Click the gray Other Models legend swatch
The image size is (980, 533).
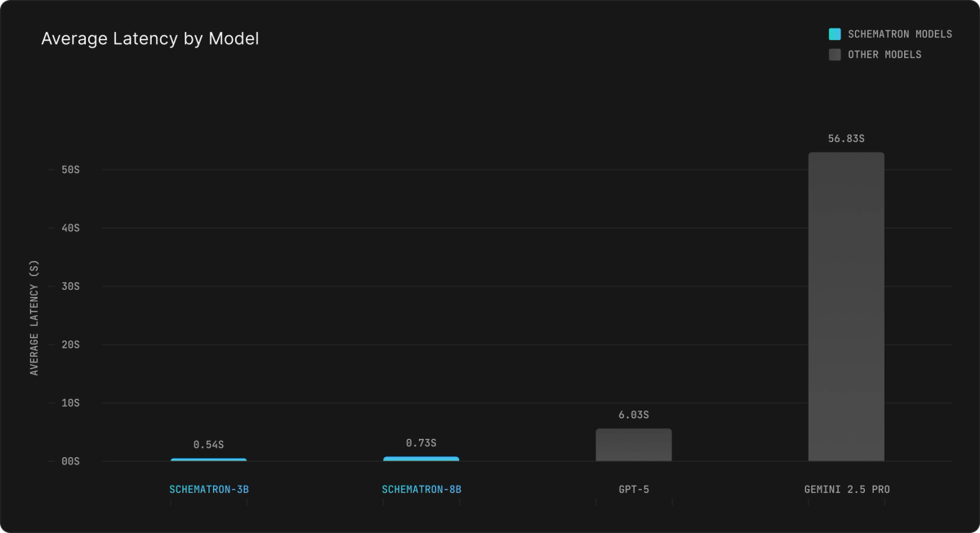834,54
